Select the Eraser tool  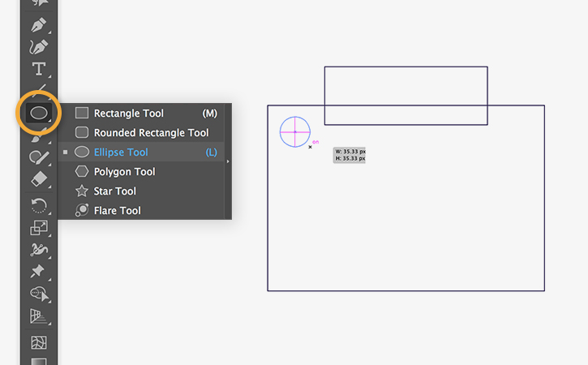38,179
